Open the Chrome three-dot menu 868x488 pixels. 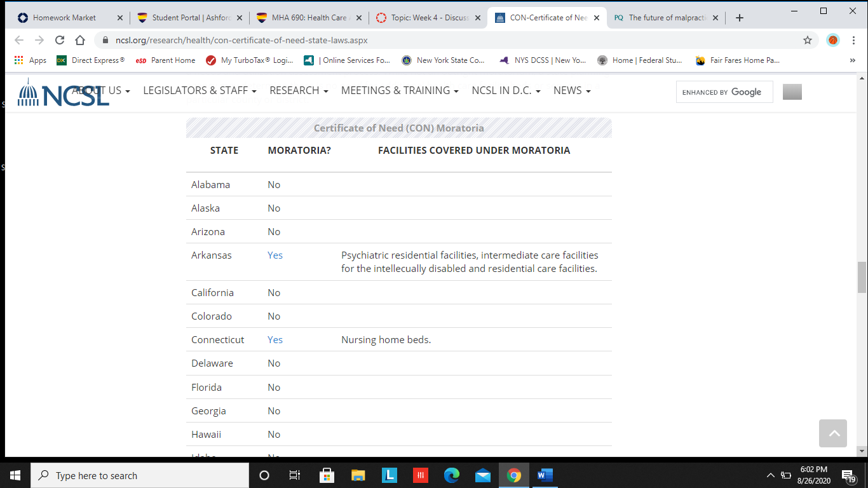pos(853,40)
